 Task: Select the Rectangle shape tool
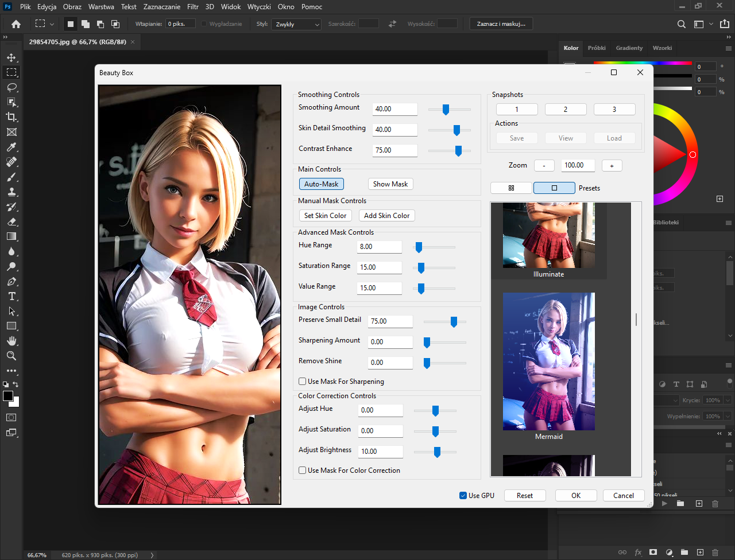(x=11, y=326)
